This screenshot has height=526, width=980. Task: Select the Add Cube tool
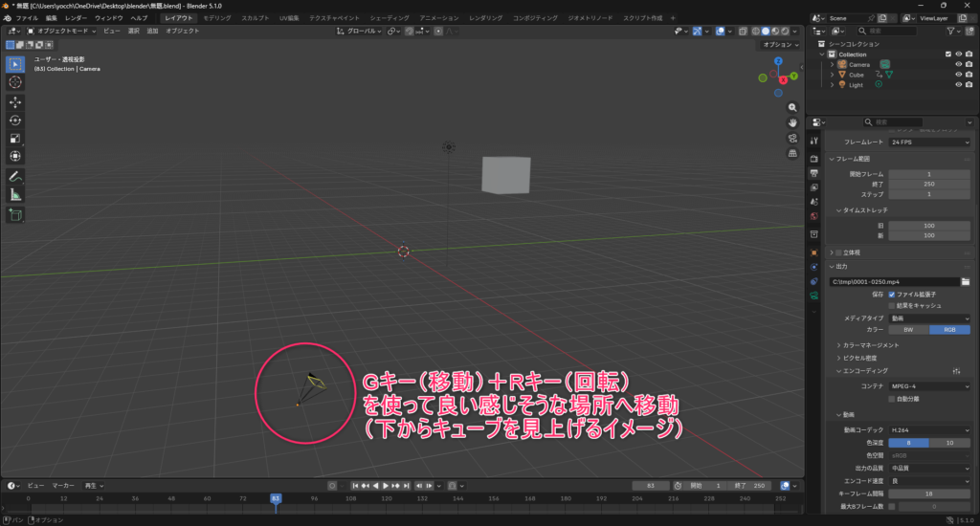point(15,215)
